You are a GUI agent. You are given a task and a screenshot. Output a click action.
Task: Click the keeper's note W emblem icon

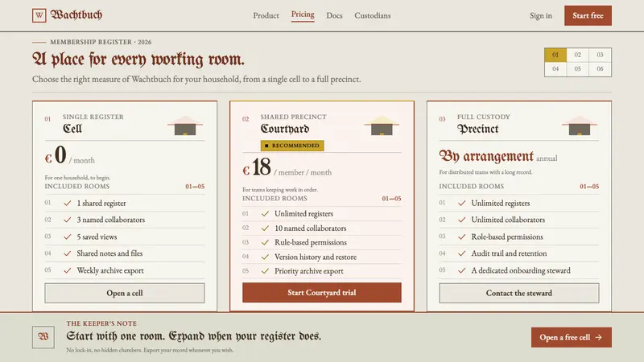coord(43,337)
